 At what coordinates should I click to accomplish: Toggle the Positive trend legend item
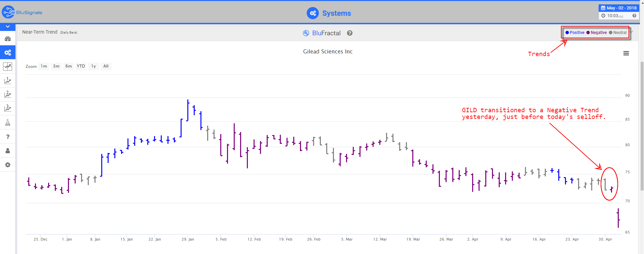coord(575,33)
